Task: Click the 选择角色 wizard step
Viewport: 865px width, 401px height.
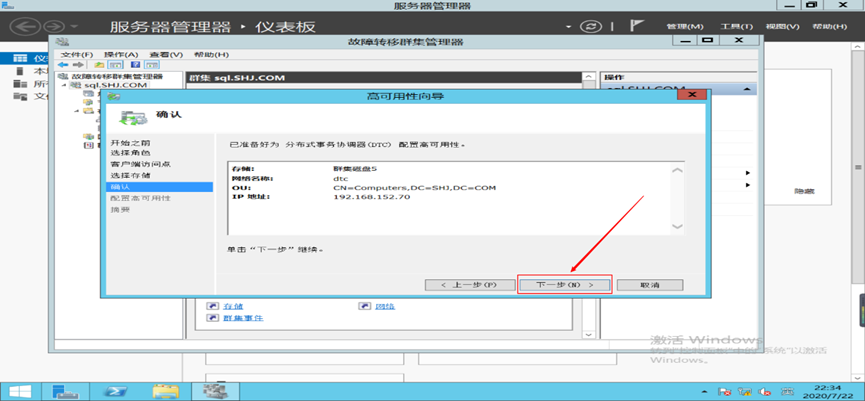Action: tap(130, 153)
